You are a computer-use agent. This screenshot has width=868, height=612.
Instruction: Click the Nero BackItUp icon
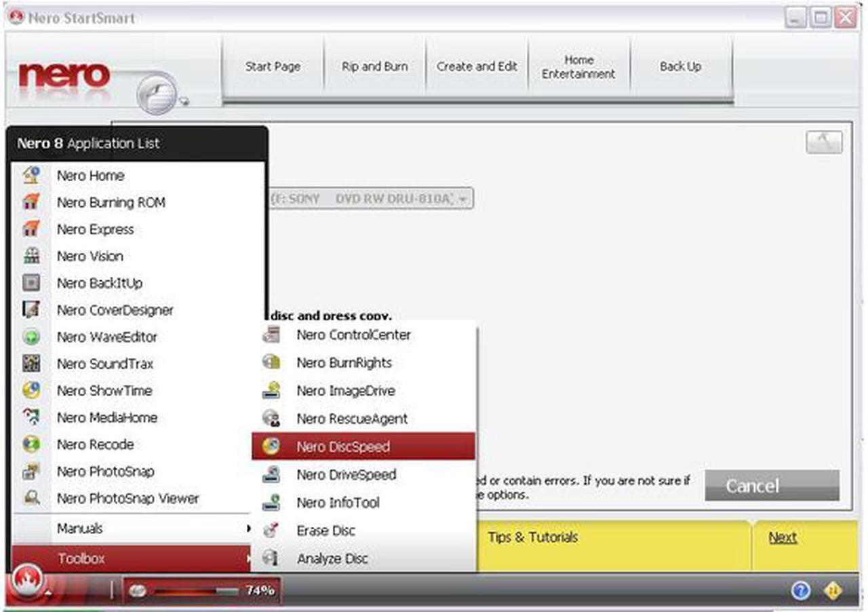tap(31, 283)
